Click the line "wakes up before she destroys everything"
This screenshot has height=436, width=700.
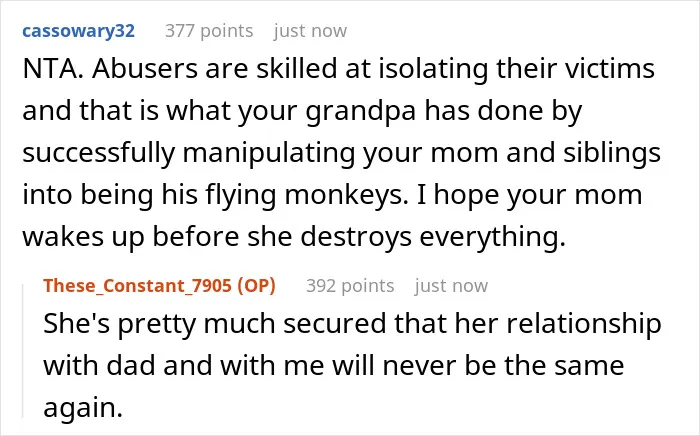(x=294, y=237)
